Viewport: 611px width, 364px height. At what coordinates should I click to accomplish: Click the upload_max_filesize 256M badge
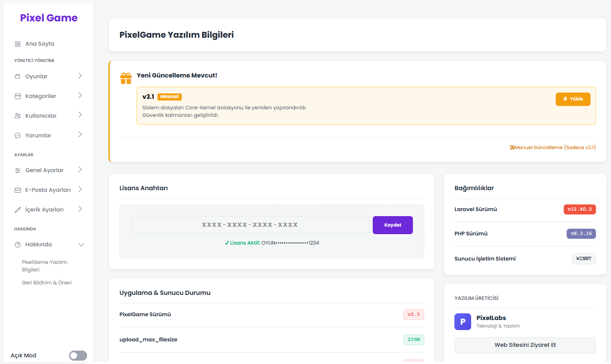coord(414,340)
